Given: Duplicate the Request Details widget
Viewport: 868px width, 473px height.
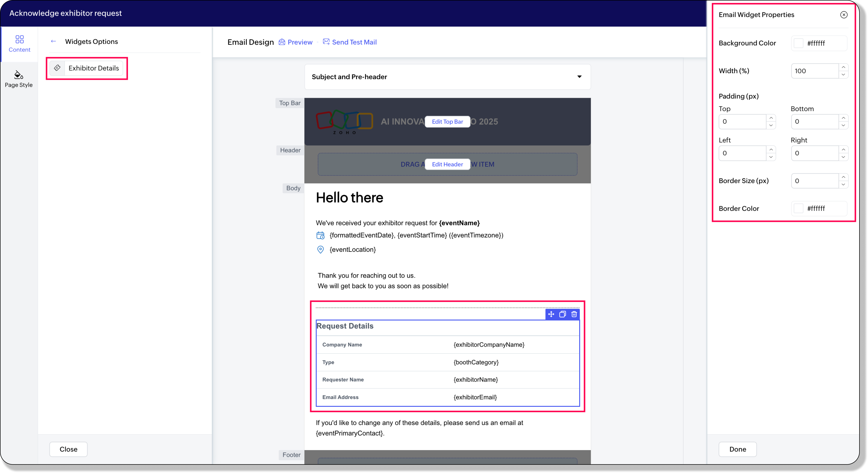Looking at the screenshot, I should coord(562,314).
